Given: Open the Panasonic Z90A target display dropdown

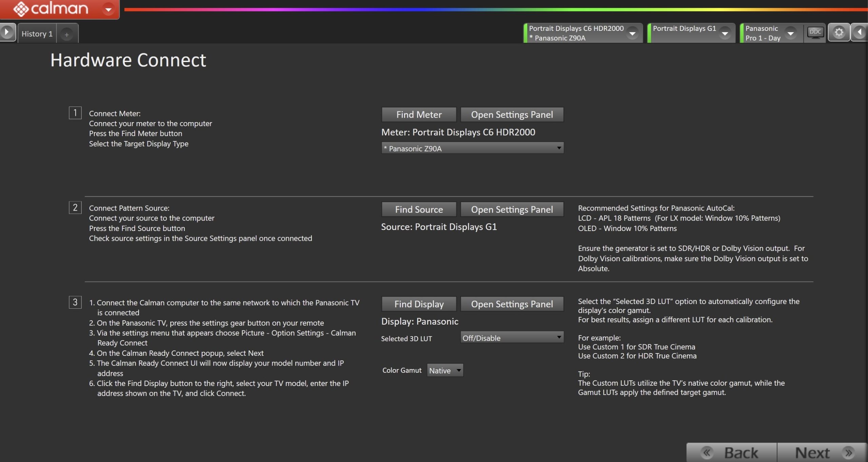Looking at the screenshot, I should point(472,148).
